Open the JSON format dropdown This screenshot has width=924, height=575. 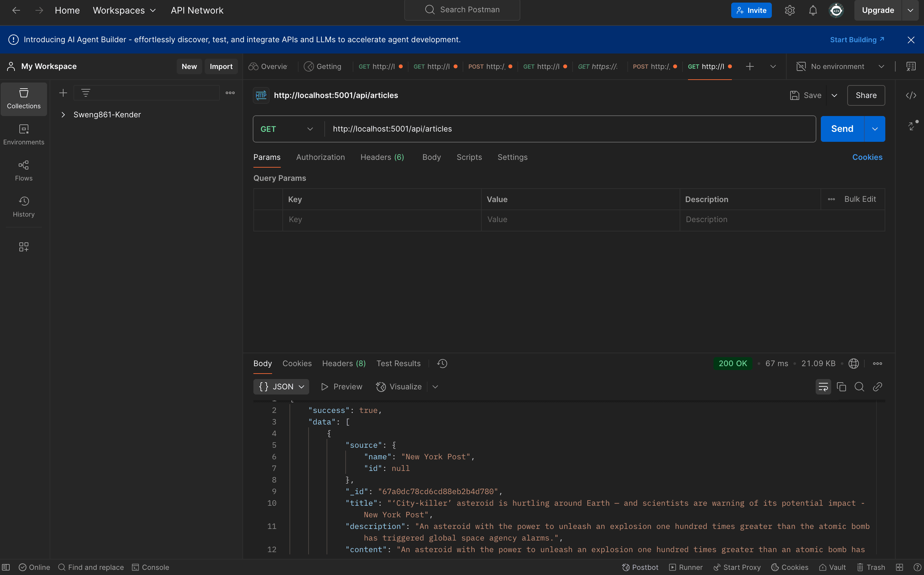pos(281,387)
